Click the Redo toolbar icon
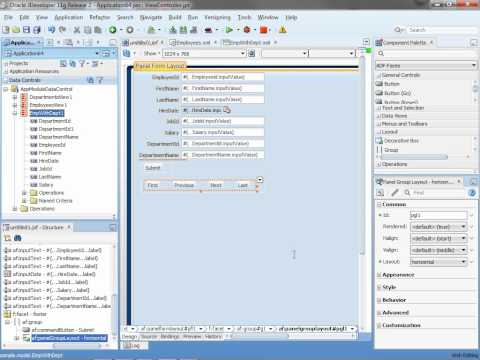480x360 pixels. [x=62, y=30]
